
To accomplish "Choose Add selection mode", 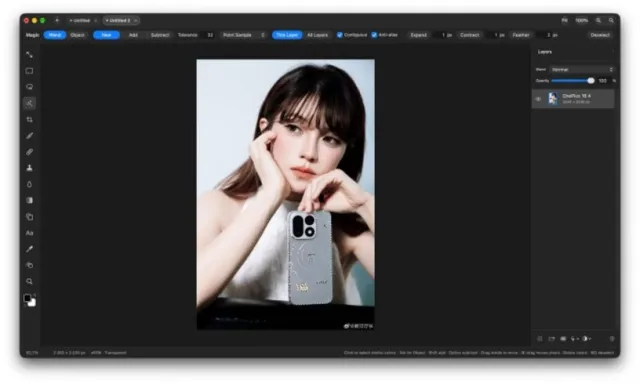I will [133, 35].
